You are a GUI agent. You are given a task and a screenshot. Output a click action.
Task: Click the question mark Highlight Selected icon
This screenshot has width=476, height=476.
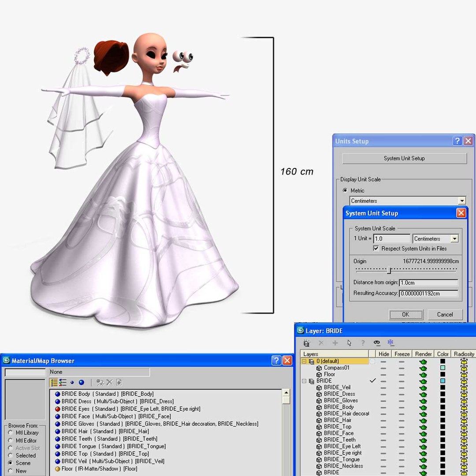point(363,343)
